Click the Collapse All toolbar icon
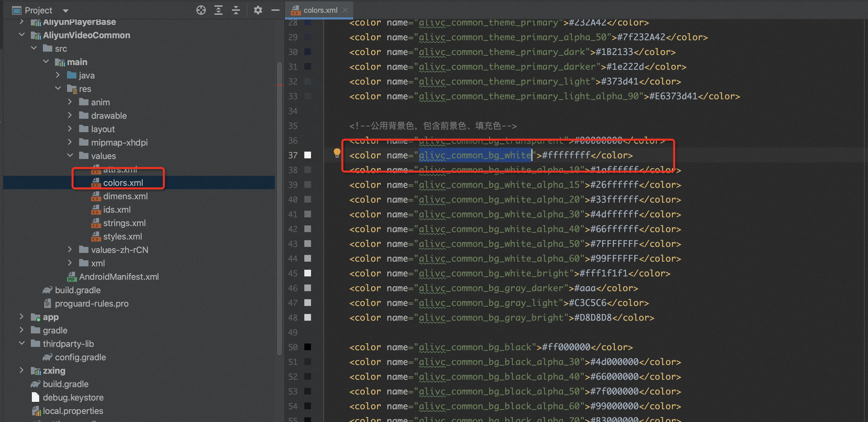 (236, 10)
